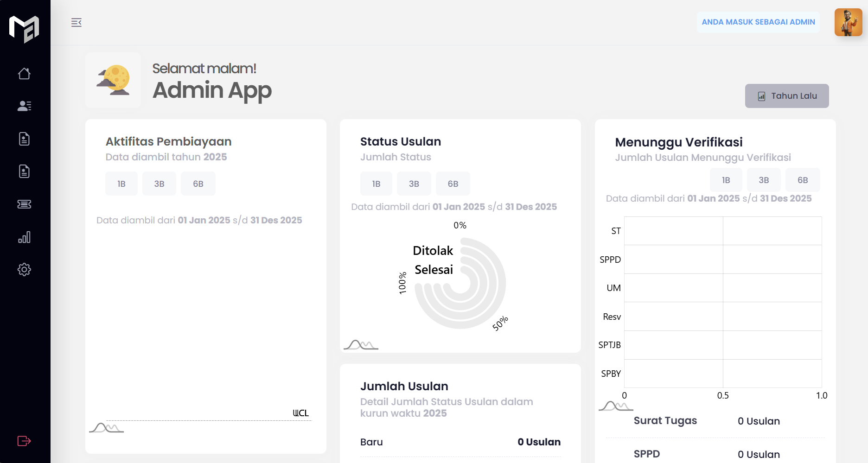Open the ticket/voucher sidebar icon

(24, 204)
